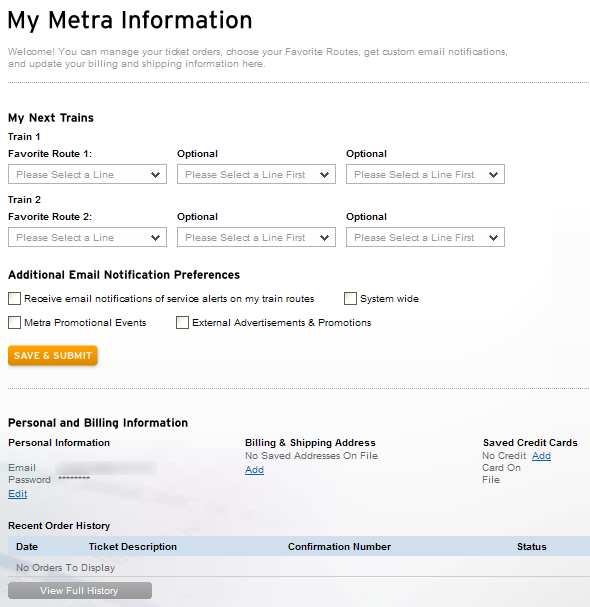The width and height of the screenshot is (590, 607).
Task: Click Edit under Personal Information
Action: click(x=18, y=494)
